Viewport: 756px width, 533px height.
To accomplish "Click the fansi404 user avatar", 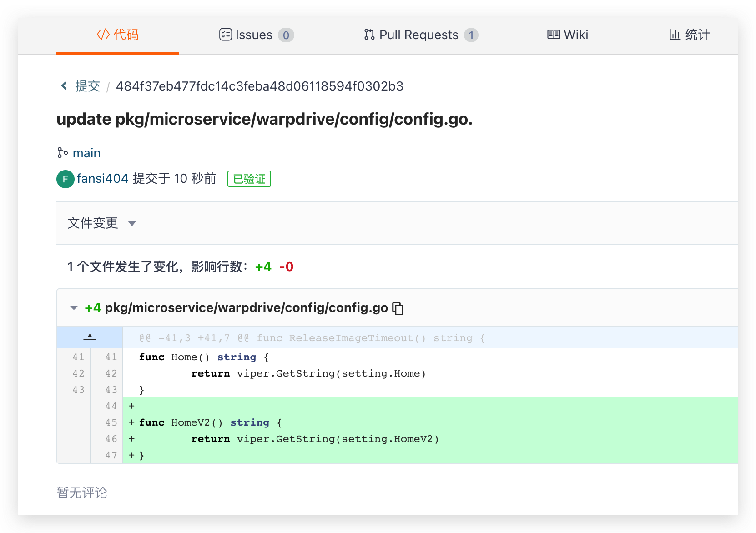I will point(66,179).
